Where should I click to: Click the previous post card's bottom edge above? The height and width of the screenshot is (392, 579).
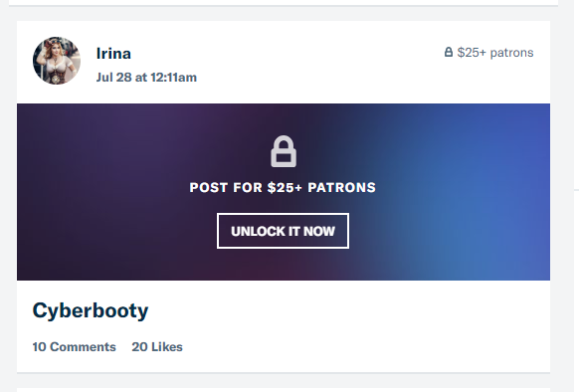[x=284, y=3]
